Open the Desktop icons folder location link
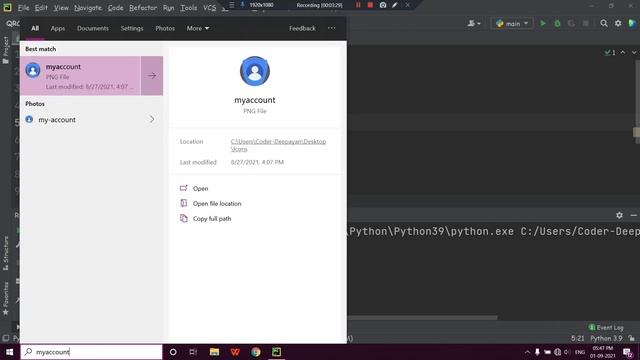Screen dimensions: 640x360 coord(278,145)
